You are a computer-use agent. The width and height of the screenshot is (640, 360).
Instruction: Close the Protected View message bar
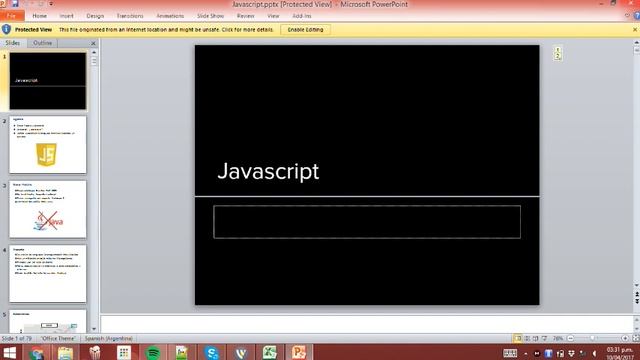coord(635,30)
